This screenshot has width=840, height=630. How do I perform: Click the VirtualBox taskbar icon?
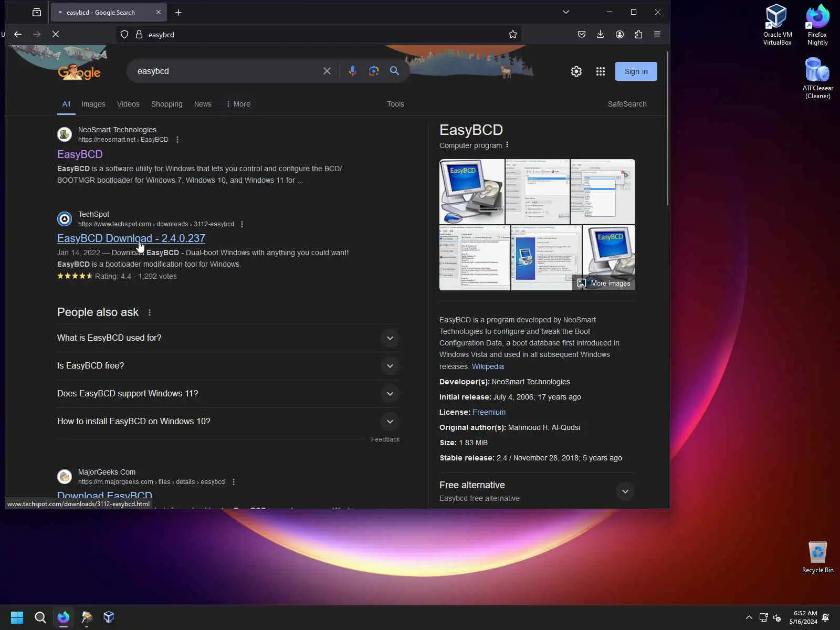click(x=109, y=617)
